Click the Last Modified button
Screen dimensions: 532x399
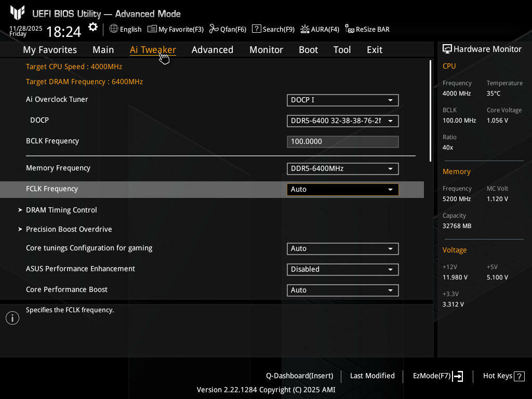tap(372, 376)
